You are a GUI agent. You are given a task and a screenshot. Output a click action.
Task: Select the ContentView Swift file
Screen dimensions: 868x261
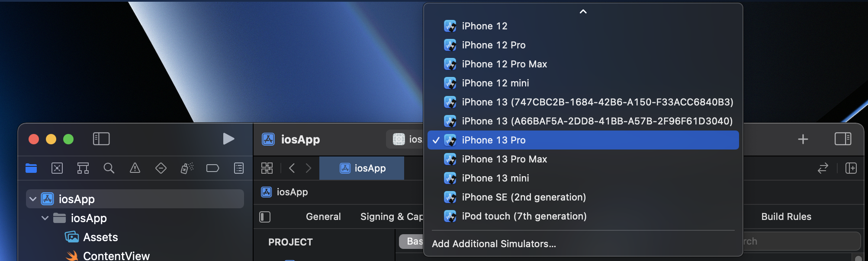[x=116, y=256]
